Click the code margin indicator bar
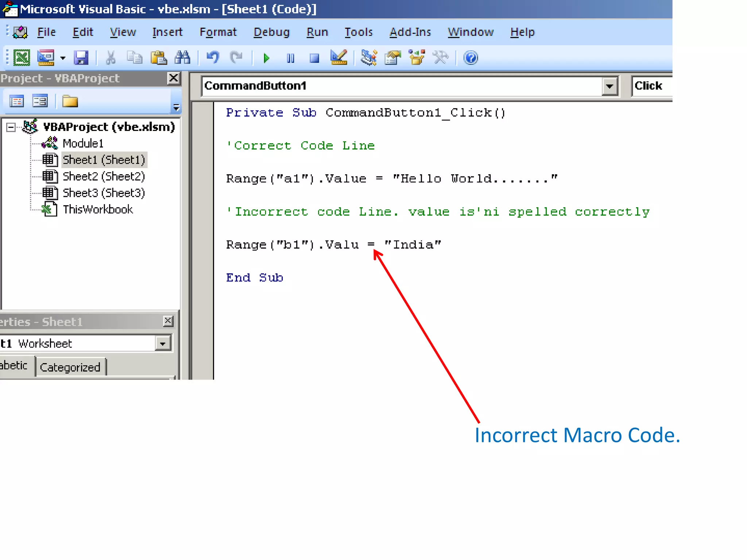Screen dimensions: 747x560 203,241
